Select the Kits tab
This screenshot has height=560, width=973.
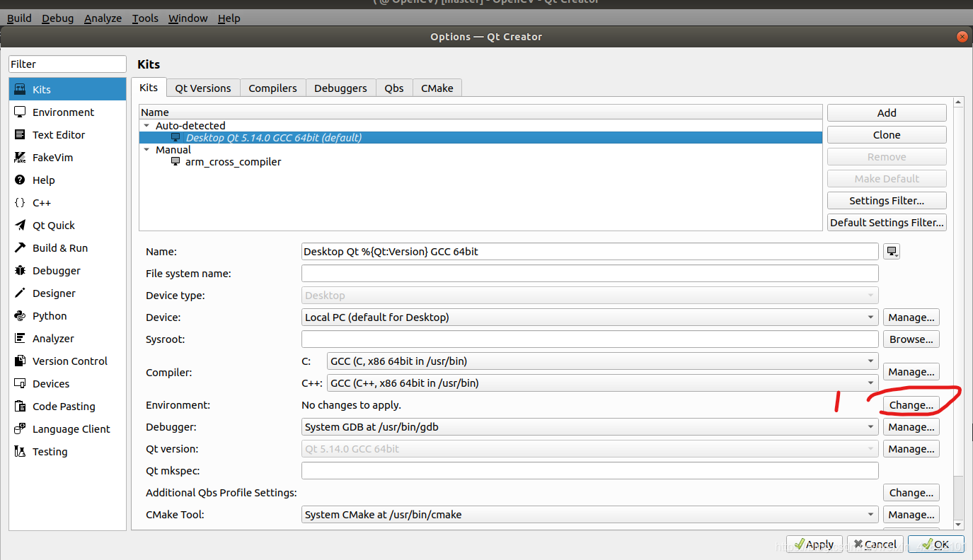pos(149,87)
